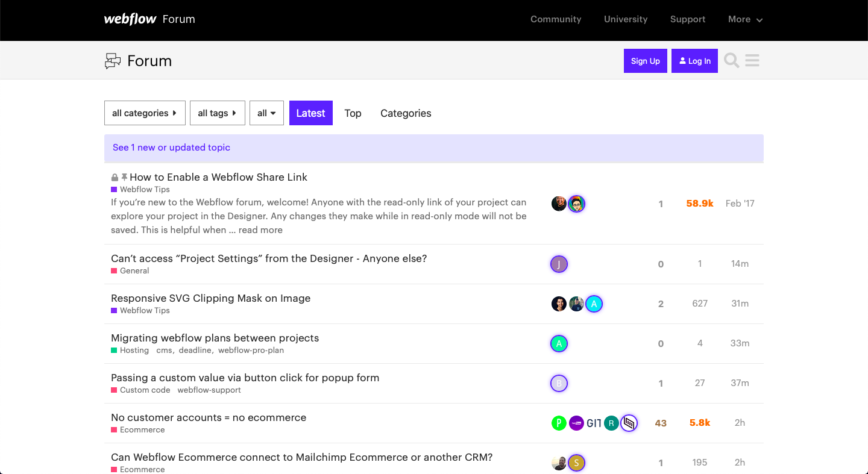
Task: Open University in top navigation
Action: point(626,19)
